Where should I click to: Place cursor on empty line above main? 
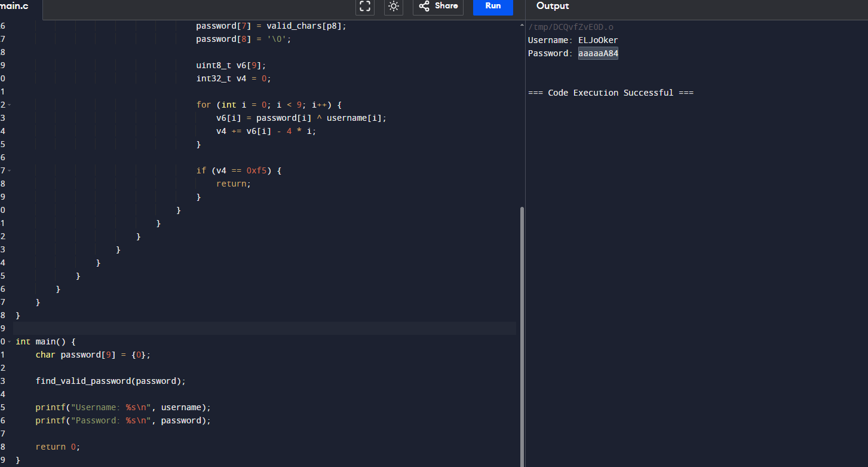coord(239,328)
